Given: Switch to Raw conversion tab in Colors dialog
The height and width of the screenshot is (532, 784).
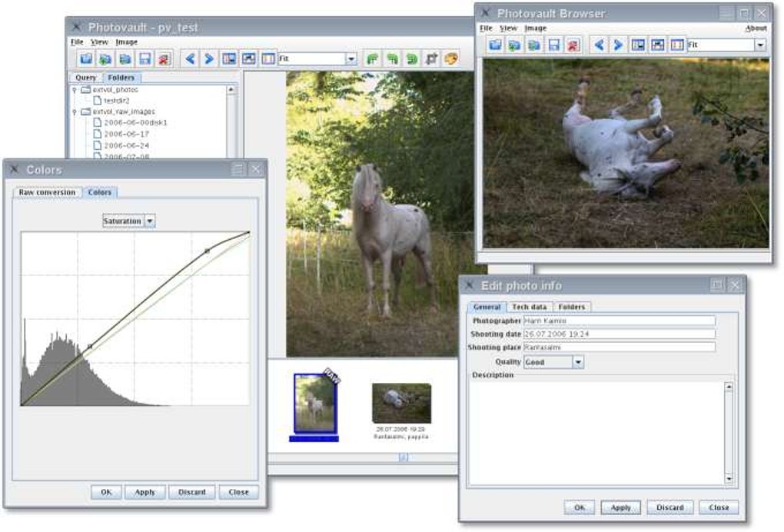Looking at the screenshot, I should pos(47,192).
